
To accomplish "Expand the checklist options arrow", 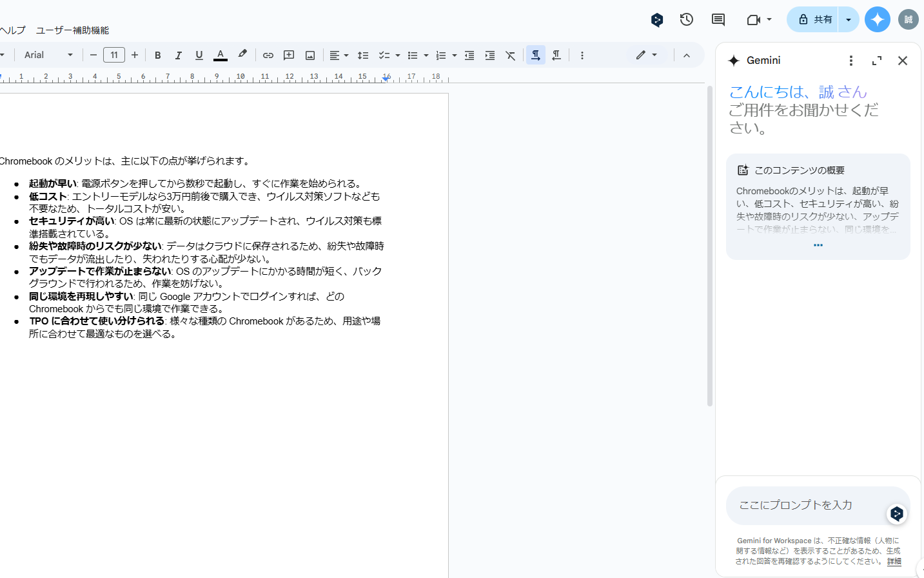I will pos(397,55).
